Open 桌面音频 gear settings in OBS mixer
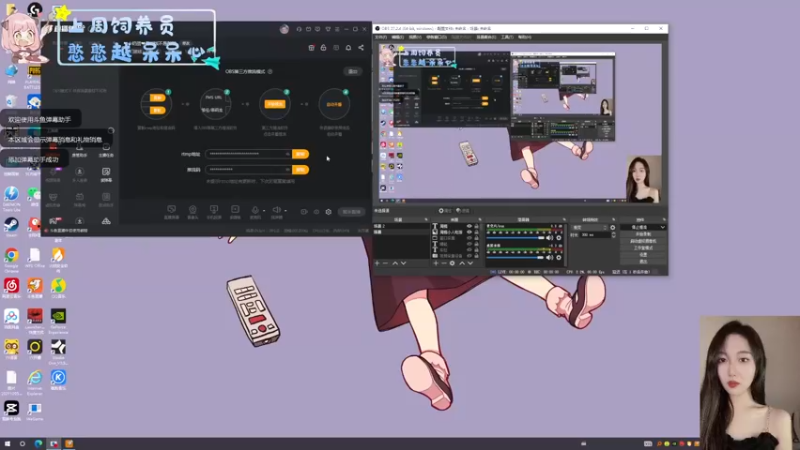This screenshot has height=450, width=800. [559, 258]
